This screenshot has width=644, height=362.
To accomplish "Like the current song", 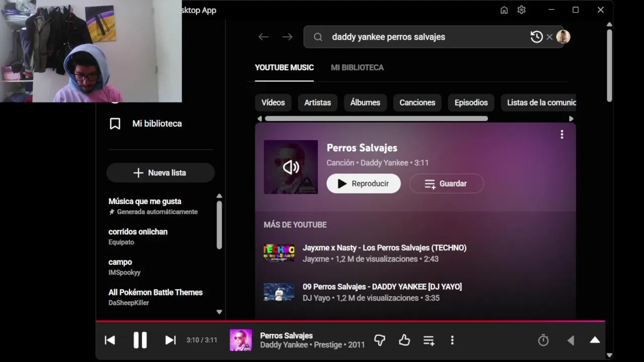I will [x=405, y=340].
